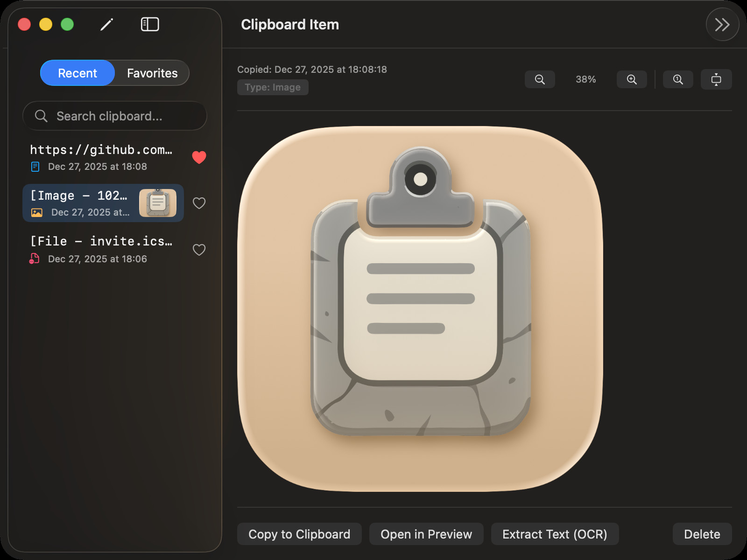Reset image to actual size
Screen dimensions: 747x560
tap(678, 79)
